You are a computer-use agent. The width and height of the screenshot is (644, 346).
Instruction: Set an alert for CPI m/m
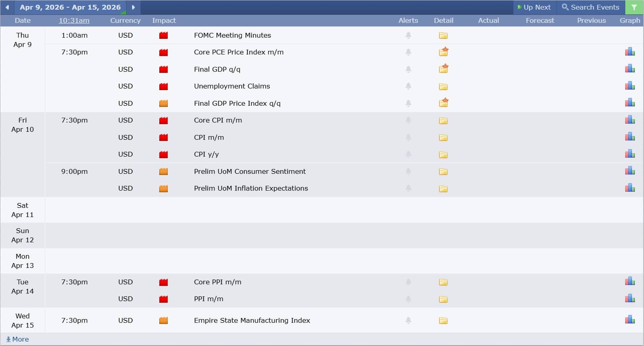pyautogui.click(x=408, y=137)
